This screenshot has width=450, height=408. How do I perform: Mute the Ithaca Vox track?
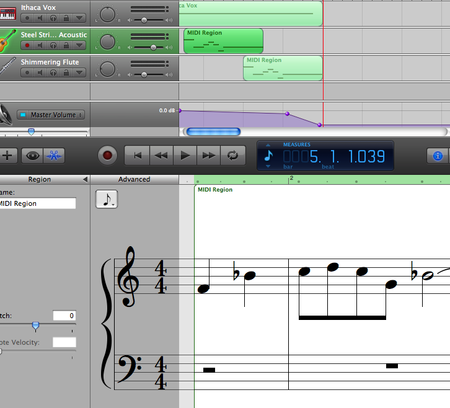40,18
